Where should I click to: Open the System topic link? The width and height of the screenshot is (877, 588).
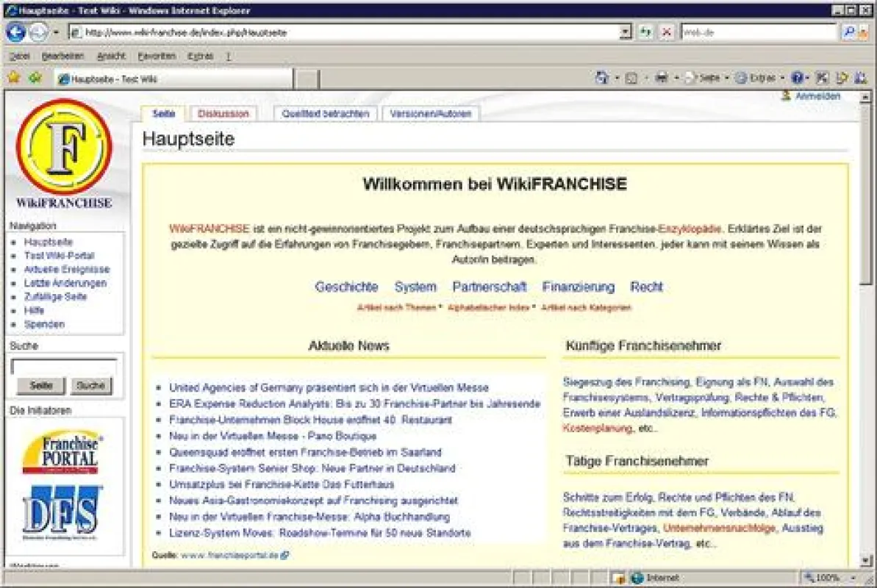(415, 287)
